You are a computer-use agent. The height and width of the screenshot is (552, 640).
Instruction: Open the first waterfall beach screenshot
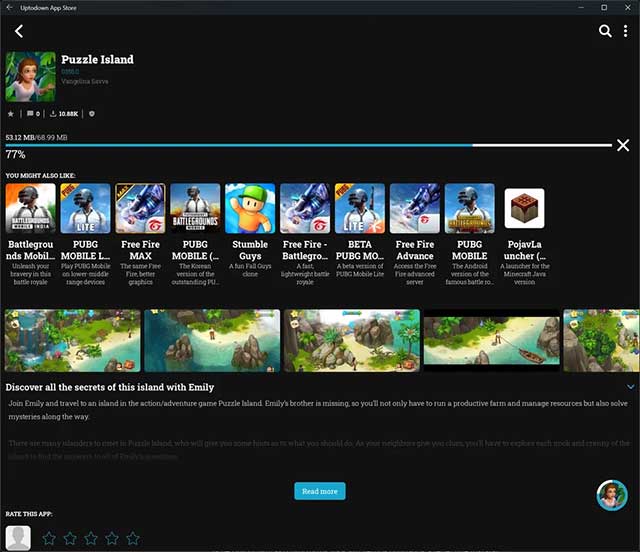click(x=73, y=341)
